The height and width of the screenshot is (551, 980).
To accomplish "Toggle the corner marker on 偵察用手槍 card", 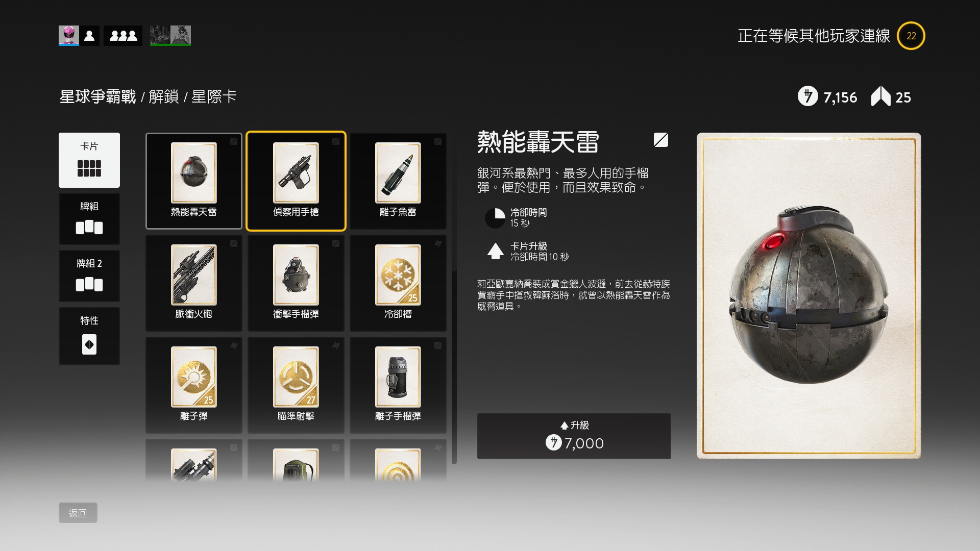I will pyautogui.click(x=336, y=141).
